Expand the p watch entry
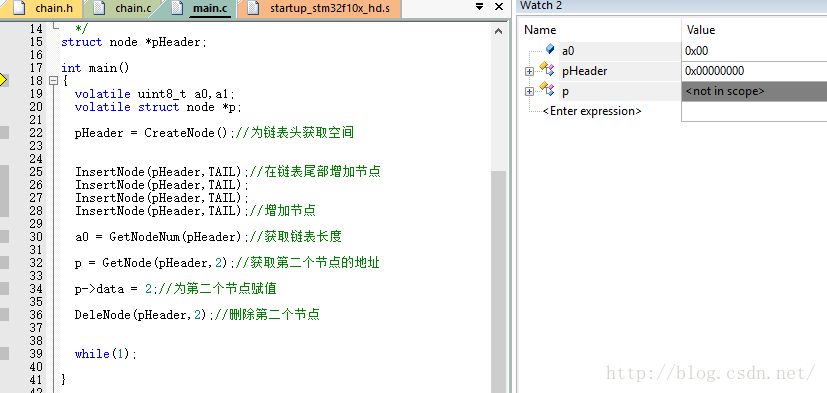The height and width of the screenshot is (393, 827). coord(529,91)
